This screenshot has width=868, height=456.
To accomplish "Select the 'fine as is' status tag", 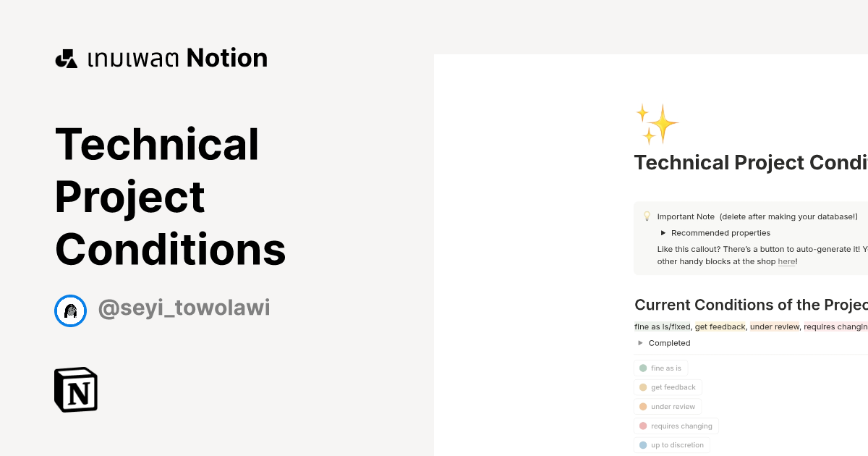I will point(661,368).
